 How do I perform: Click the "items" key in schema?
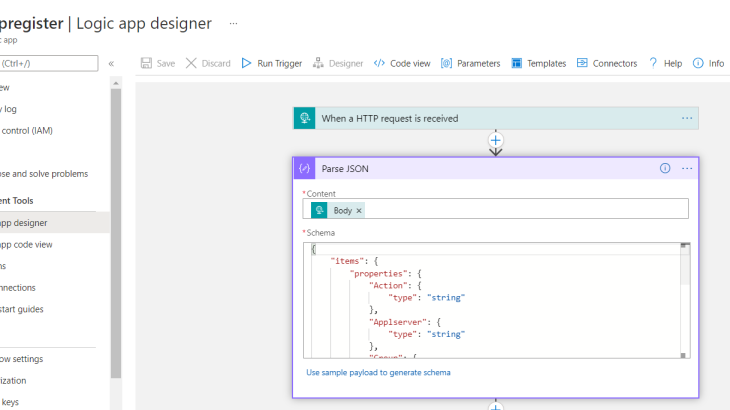[x=346, y=261]
